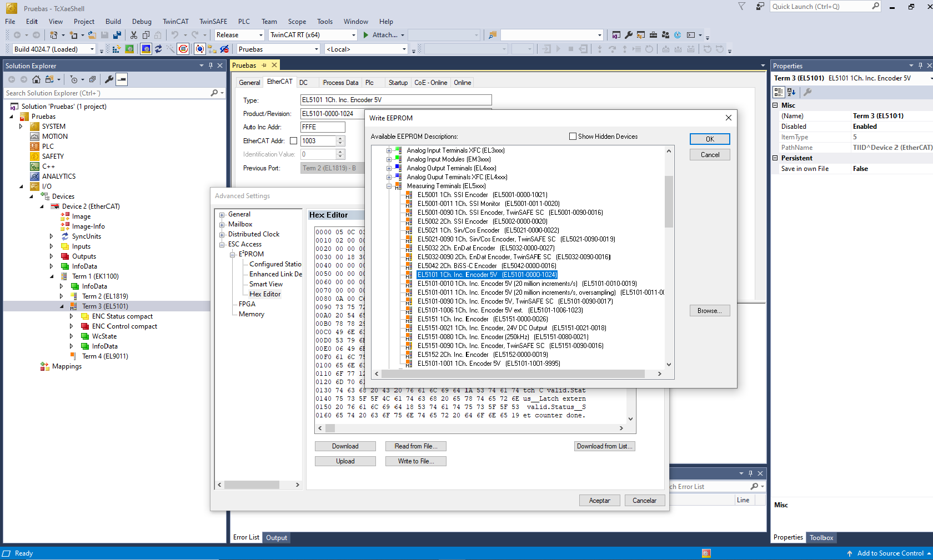This screenshot has width=933, height=560.
Task: Click the command window icon in toolbar
Action: pos(691,35)
